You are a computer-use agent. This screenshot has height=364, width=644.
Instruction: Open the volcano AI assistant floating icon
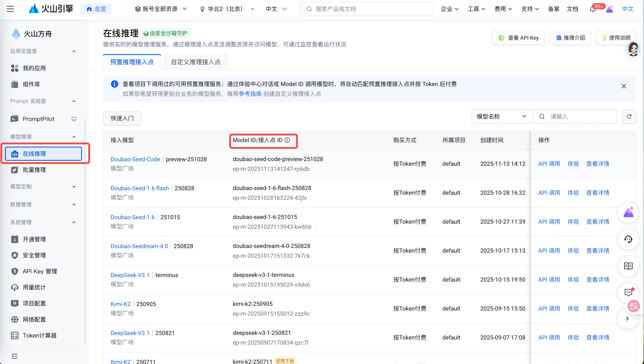point(628,212)
